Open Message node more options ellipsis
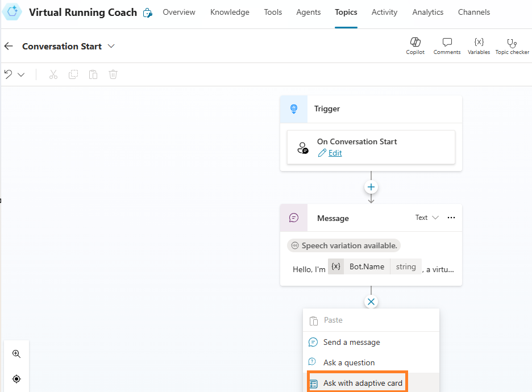Screen dimensions: 532x392 451,218
